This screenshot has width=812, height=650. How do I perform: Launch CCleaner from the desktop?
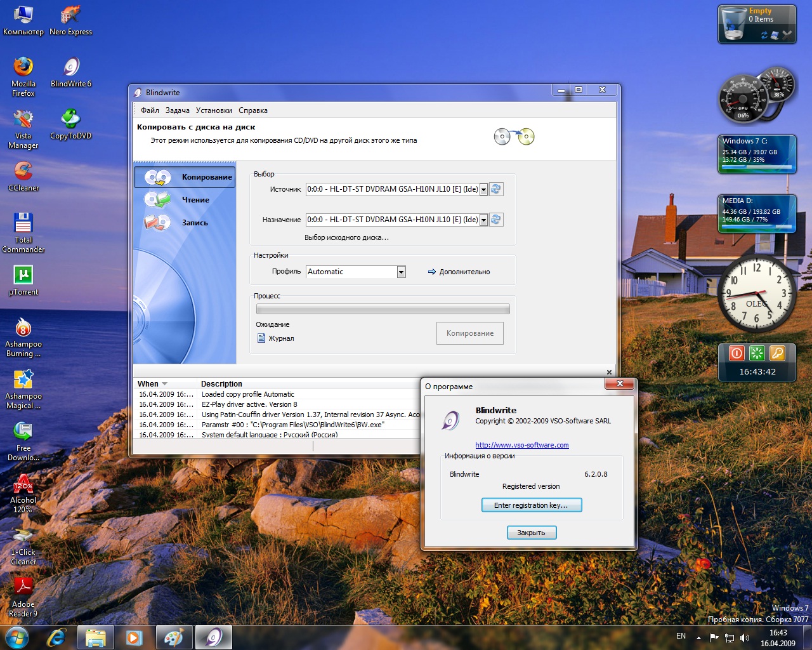pos(23,176)
